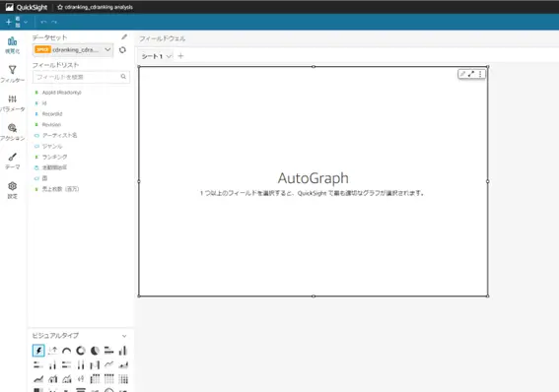The width and height of the screenshot is (559, 392).
Task: Open the シート 1 tab
Action: click(x=152, y=56)
